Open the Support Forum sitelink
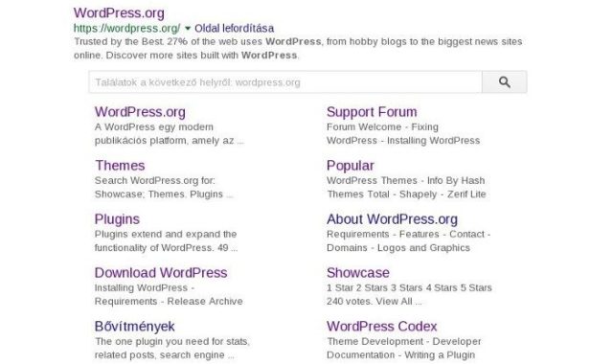Screen dimensions: 613x364 (372, 112)
